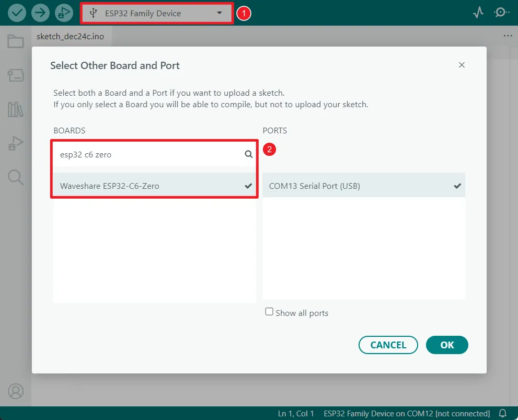The image size is (518, 420).
Task: Open the Serial Plotter icon
Action: tap(478, 12)
